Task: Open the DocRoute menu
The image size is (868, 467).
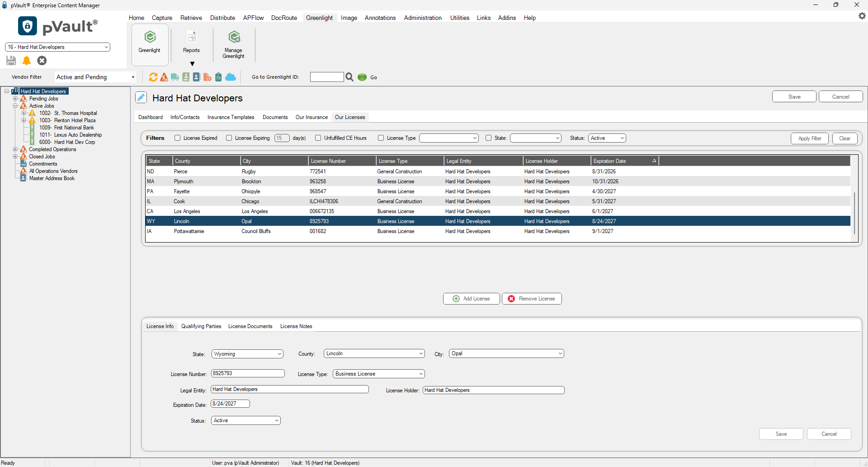Action: point(284,18)
